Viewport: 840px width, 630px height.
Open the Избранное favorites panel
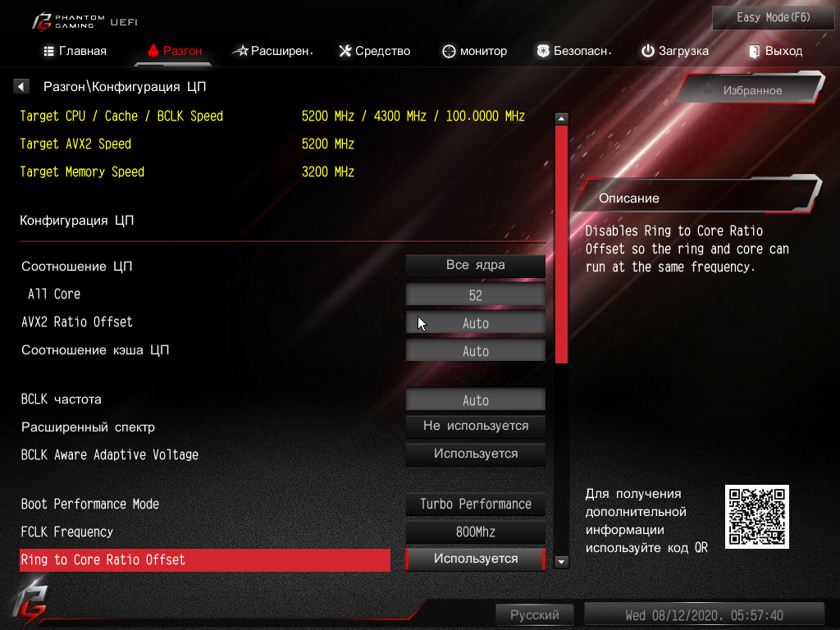(752, 90)
